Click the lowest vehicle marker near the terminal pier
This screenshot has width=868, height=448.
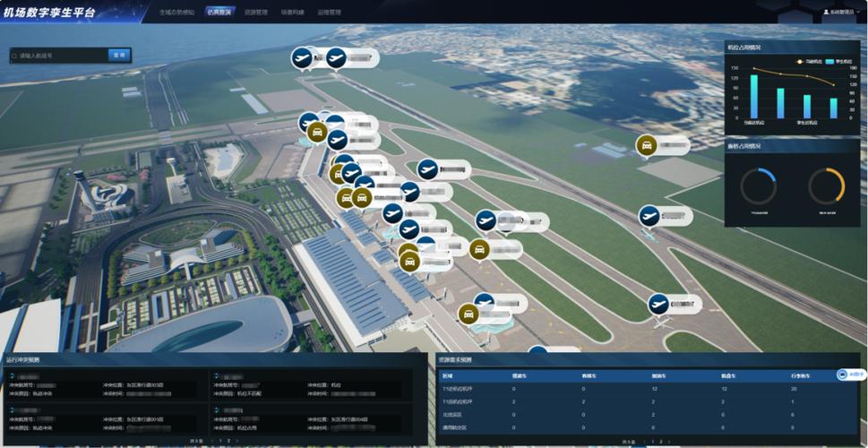pyautogui.click(x=468, y=314)
